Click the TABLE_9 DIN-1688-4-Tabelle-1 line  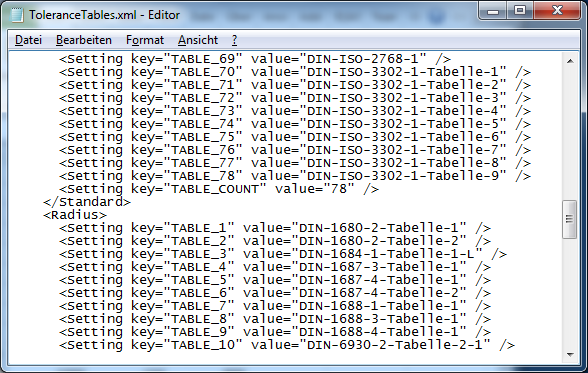[275, 332]
